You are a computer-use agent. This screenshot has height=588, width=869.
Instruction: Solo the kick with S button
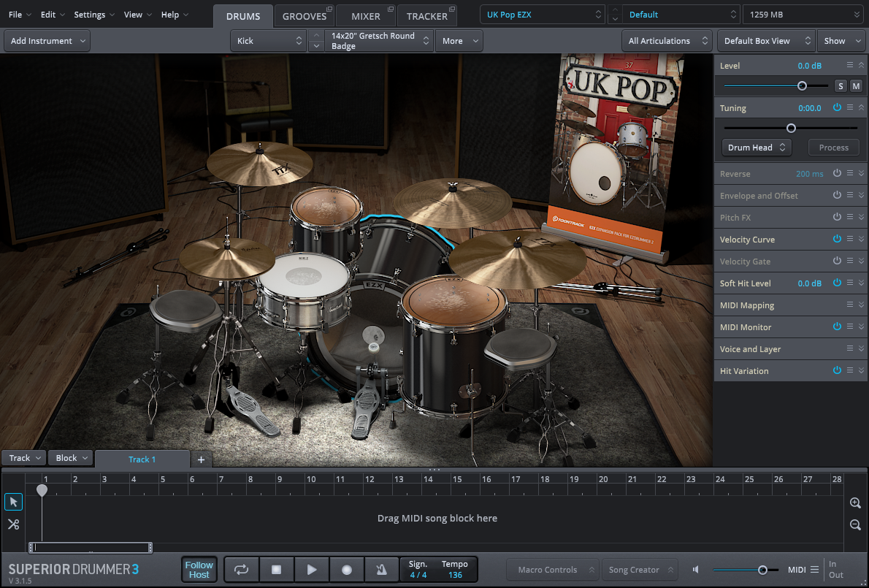841,86
